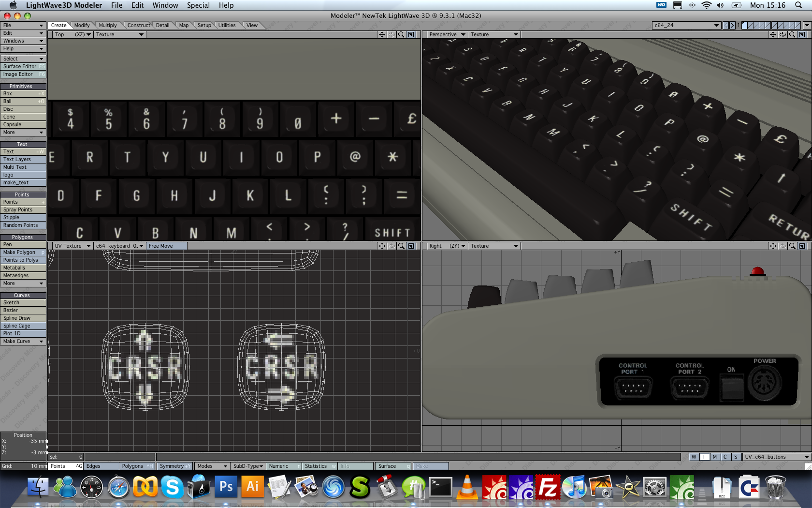The height and width of the screenshot is (508, 812).
Task: Toggle Morph map mode M button
Action: [x=714, y=457]
